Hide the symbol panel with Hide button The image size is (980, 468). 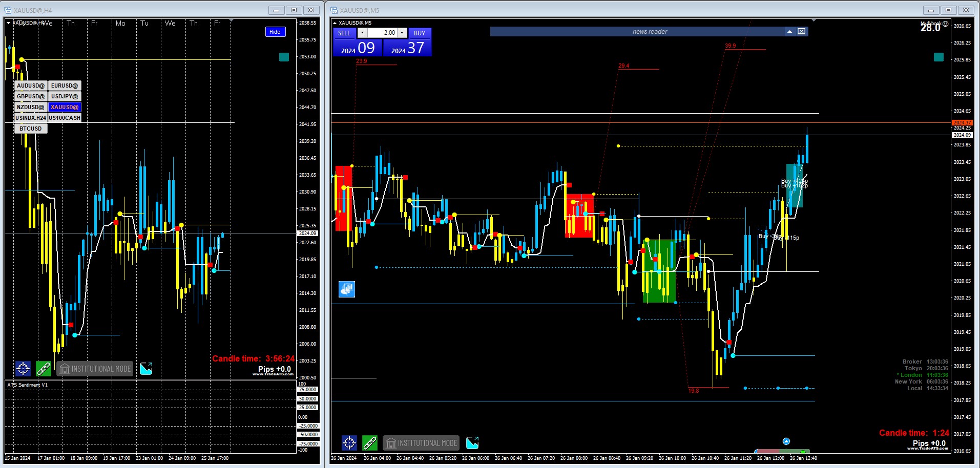point(275,32)
